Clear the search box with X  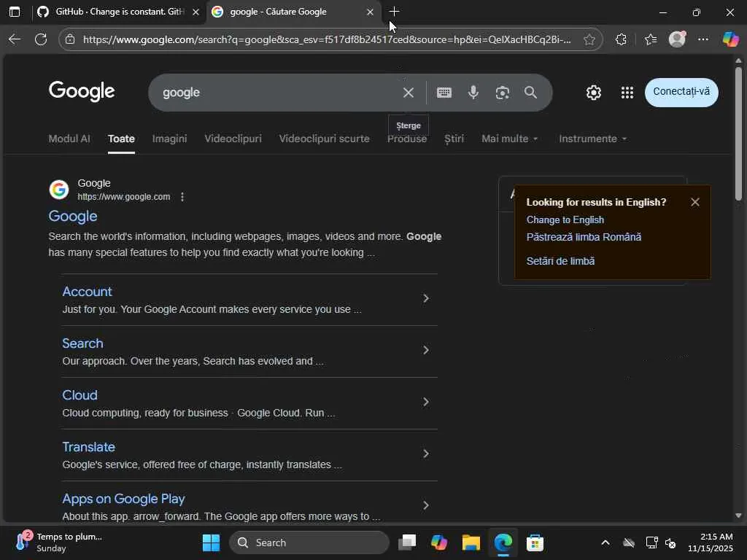pos(409,93)
